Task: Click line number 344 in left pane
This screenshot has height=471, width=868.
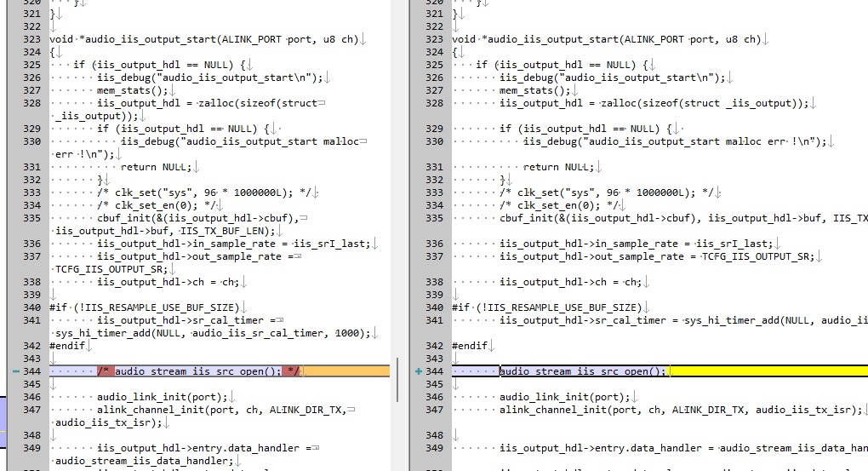Action: (31, 371)
